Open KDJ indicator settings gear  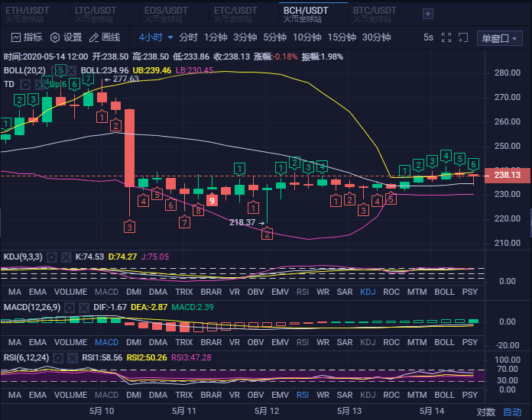pos(50,257)
